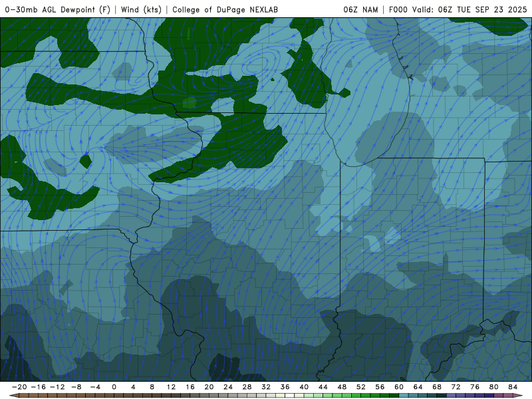Click the 40 value on the legend
The width and height of the screenshot is (532, 399).
pyautogui.click(x=304, y=387)
